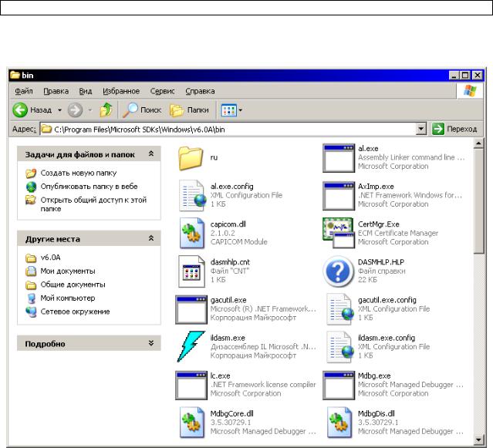Click Создать новую папку link
This screenshot has width=493, height=448.
[x=79, y=173]
